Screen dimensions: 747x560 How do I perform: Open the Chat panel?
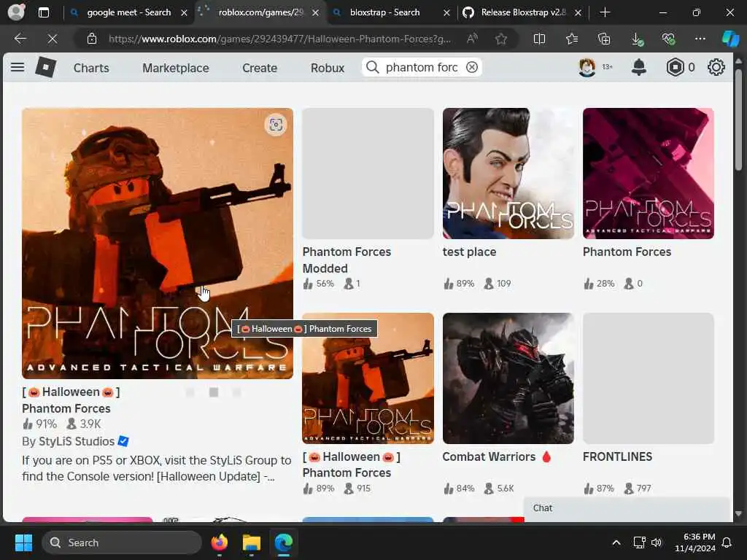click(627, 508)
